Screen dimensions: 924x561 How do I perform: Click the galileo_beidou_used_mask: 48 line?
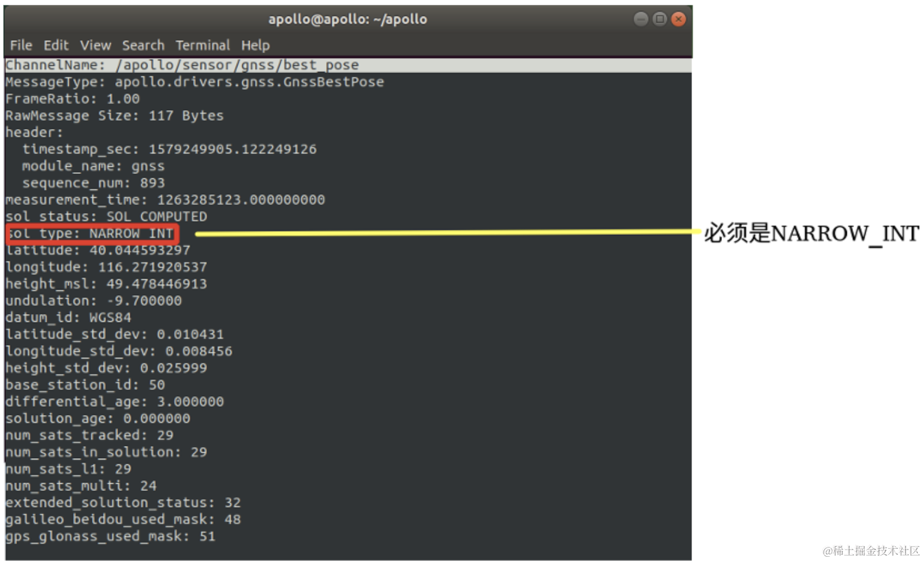(123, 520)
